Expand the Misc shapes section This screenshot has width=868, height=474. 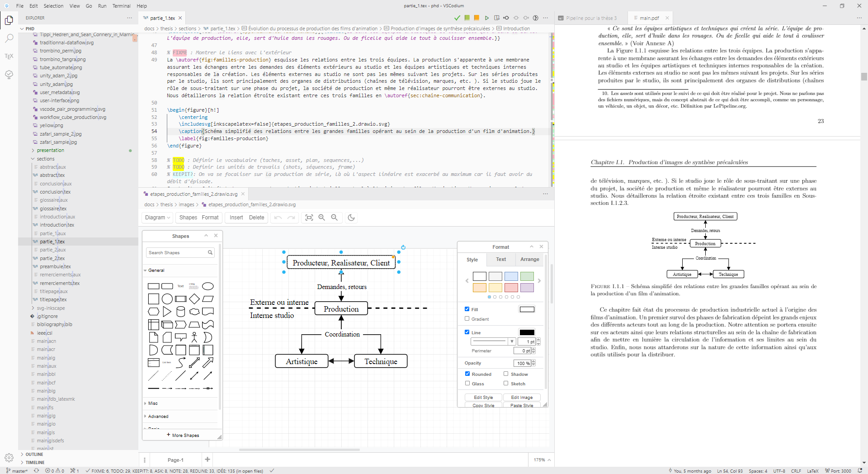[x=153, y=403]
